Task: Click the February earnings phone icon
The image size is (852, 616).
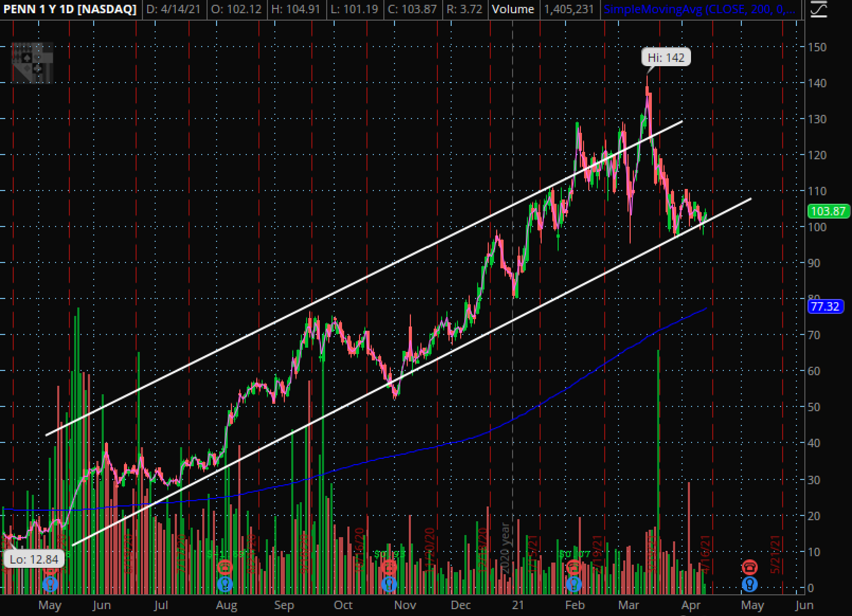Action: click(x=573, y=567)
